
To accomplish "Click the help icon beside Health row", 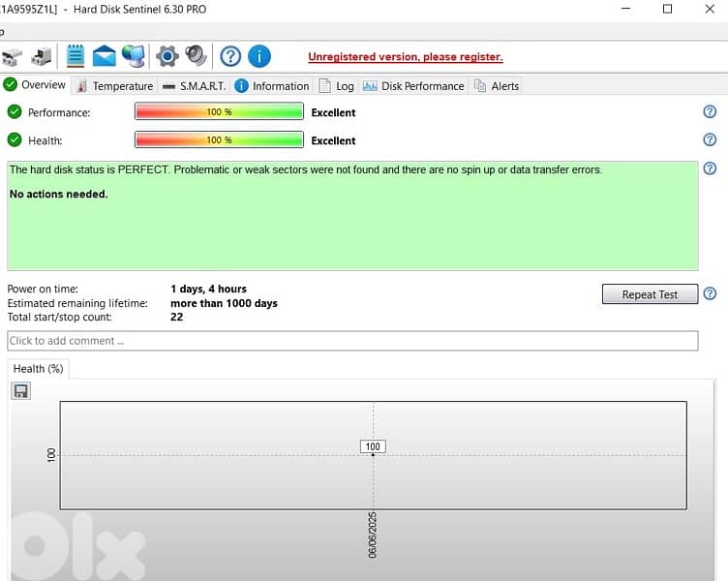I will [710, 139].
